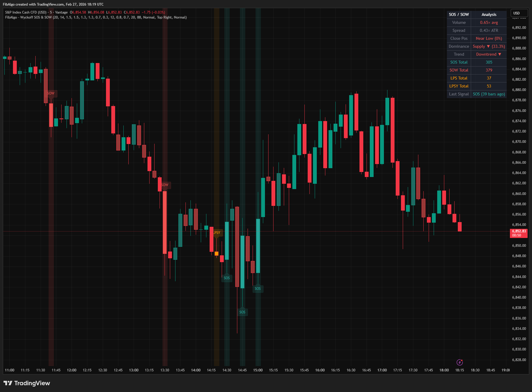Click the 15:00 label on the time axis
The image size is (532, 392).
pyautogui.click(x=258, y=370)
